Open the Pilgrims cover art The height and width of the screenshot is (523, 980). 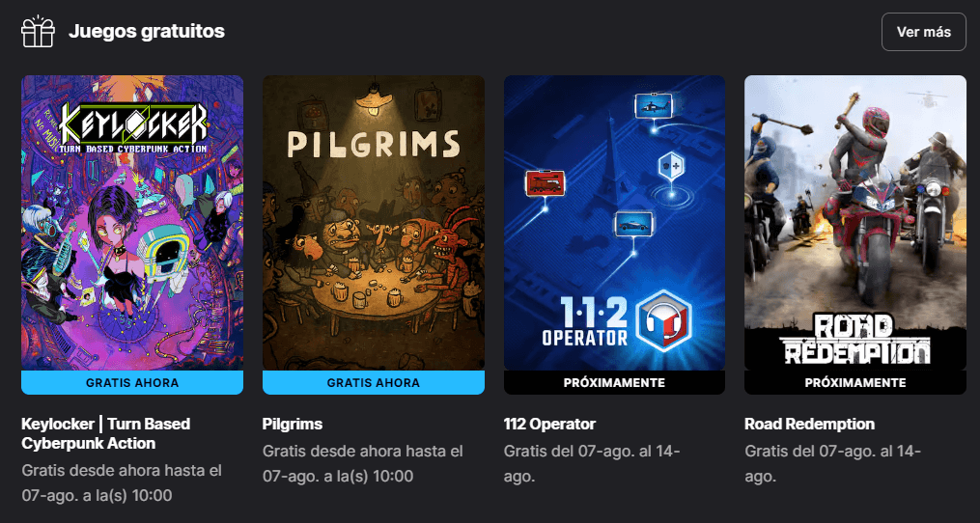pyautogui.click(x=373, y=223)
